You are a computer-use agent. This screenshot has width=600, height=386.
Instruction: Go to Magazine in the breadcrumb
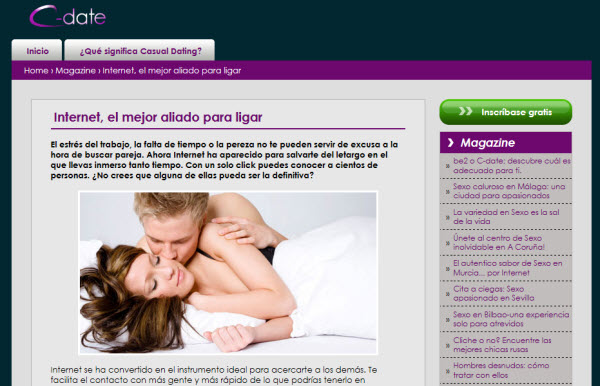point(75,70)
